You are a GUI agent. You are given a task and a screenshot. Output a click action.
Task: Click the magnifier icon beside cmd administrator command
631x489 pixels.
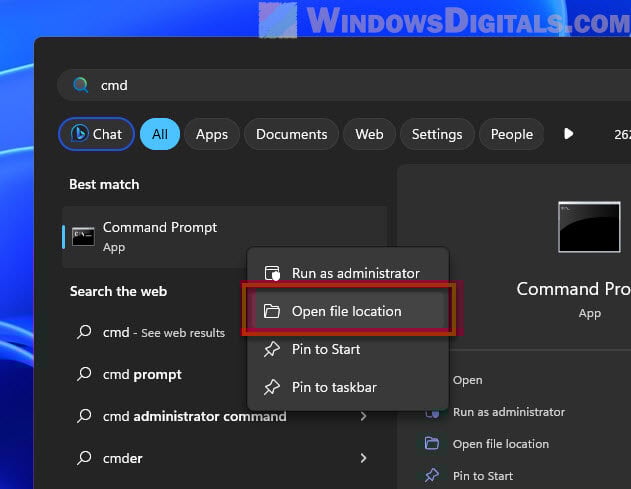pos(84,416)
